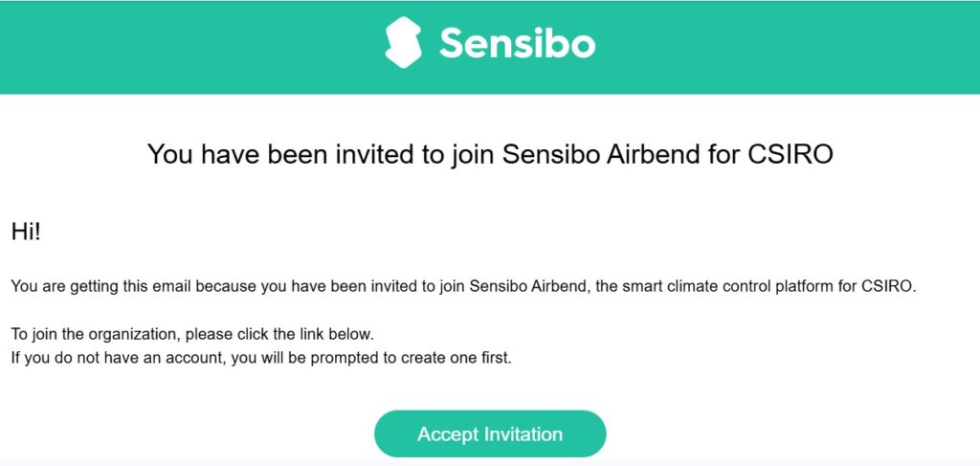
Task: Click the Sensibo wordmark in the header
Action: click(x=517, y=43)
